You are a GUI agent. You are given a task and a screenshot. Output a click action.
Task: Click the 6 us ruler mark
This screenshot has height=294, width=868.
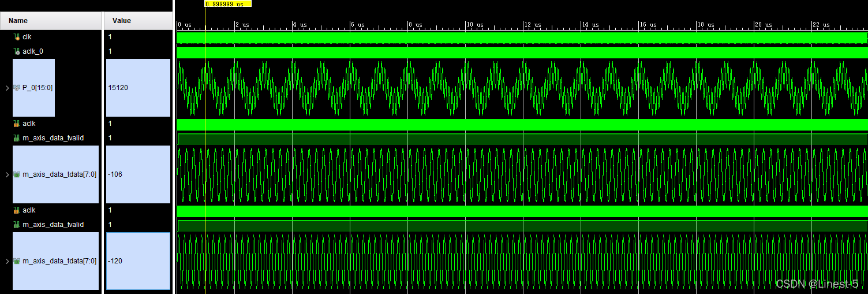click(x=358, y=25)
